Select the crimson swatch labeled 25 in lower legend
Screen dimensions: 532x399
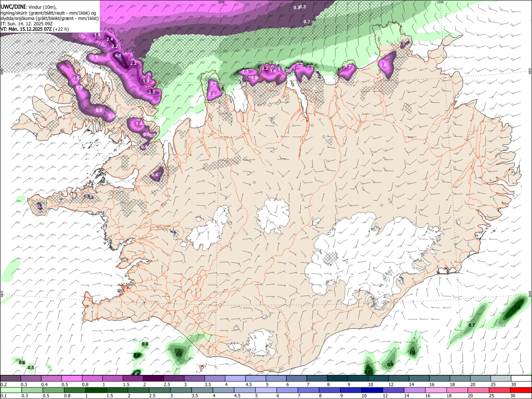pyautogui.click(x=500, y=390)
